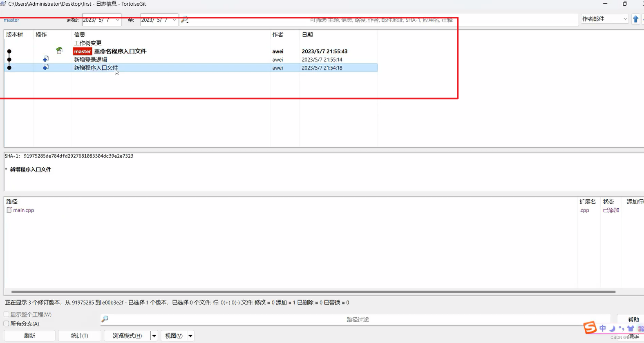Focus the 路径过滤 input field
The image size is (644, 343).
(358, 319)
